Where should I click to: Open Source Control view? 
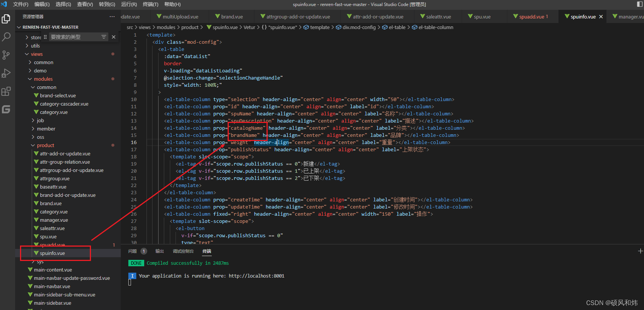[6, 55]
